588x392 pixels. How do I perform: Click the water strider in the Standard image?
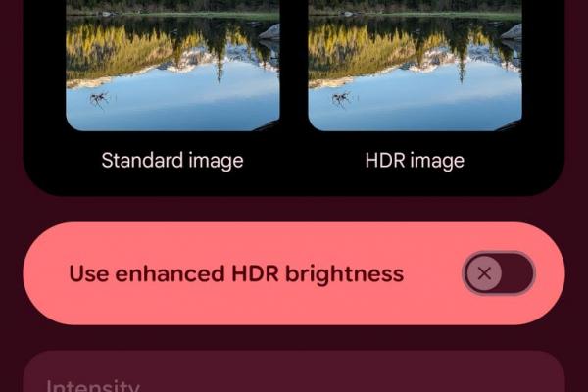point(99,99)
